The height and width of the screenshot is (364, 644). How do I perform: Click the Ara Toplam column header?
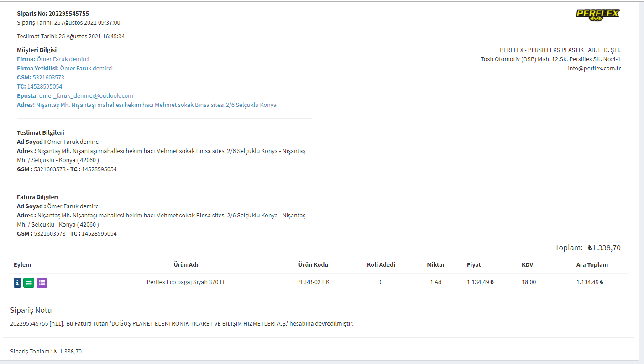click(592, 265)
